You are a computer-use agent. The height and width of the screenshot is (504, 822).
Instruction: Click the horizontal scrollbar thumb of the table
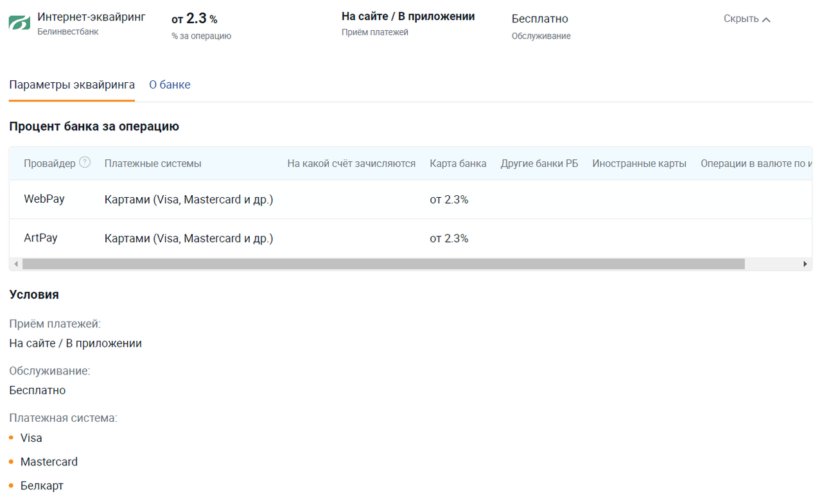click(x=383, y=264)
